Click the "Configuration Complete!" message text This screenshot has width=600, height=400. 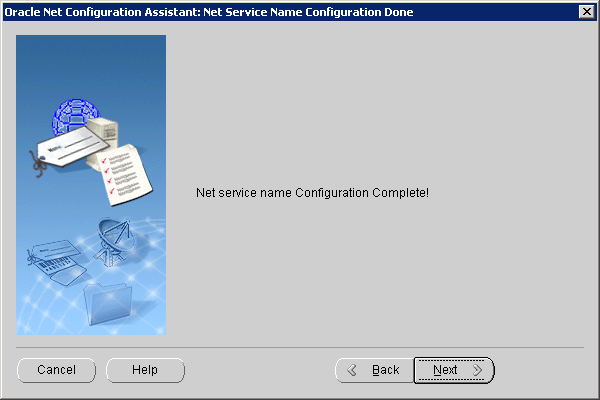(312, 191)
